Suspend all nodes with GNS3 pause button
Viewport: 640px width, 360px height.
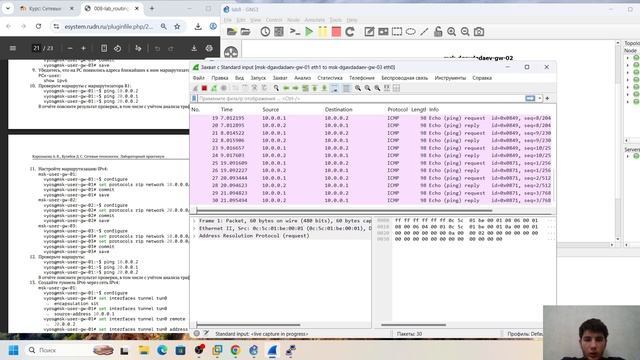point(322,31)
